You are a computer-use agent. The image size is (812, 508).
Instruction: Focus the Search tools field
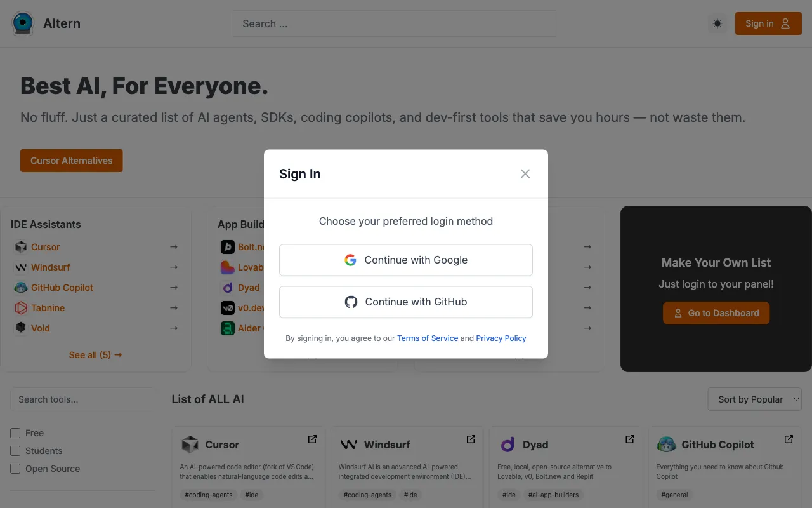point(83,399)
